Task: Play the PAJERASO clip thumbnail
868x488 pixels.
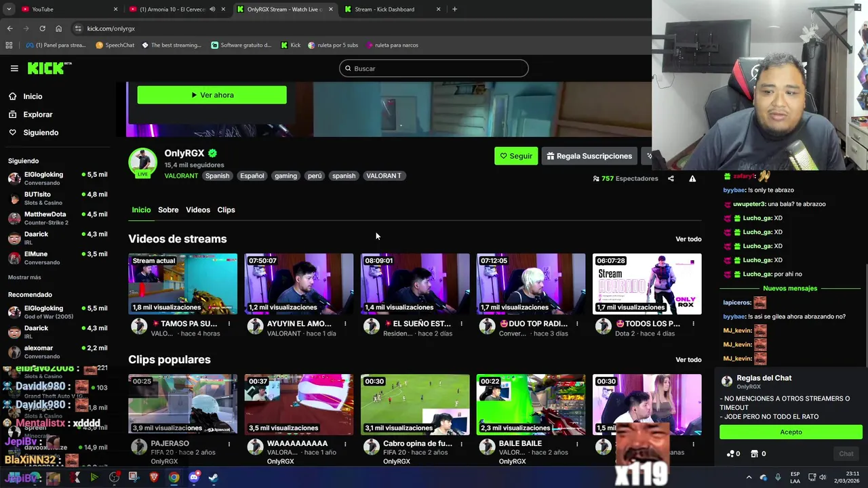Action: (183, 405)
